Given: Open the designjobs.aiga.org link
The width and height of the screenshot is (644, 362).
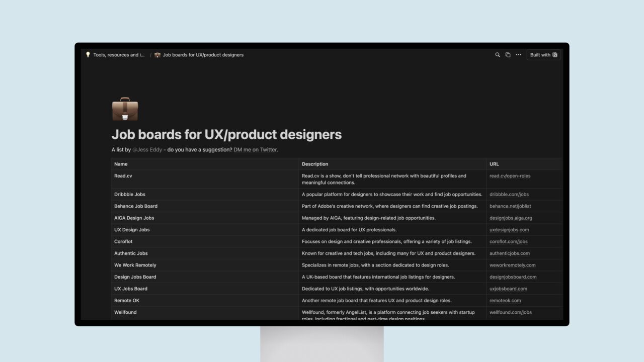Looking at the screenshot, I should pyautogui.click(x=511, y=218).
